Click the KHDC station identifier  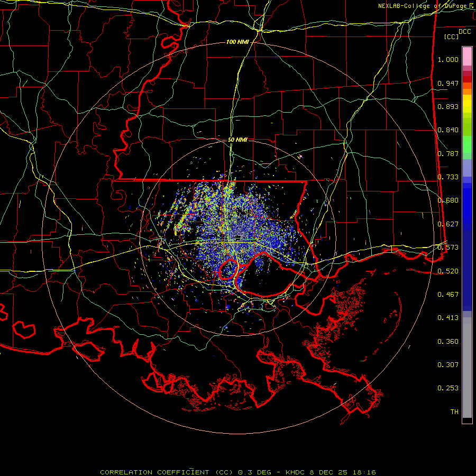click(x=296, y=472)
